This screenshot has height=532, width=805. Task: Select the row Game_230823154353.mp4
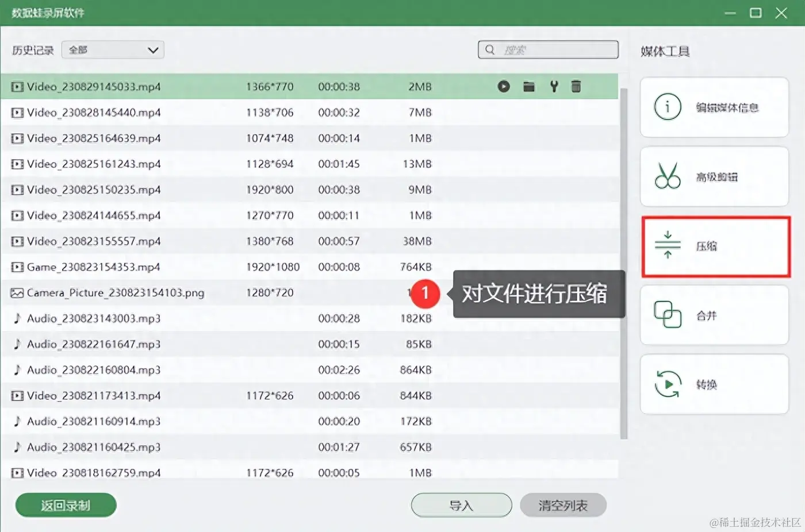click(309, 267)
